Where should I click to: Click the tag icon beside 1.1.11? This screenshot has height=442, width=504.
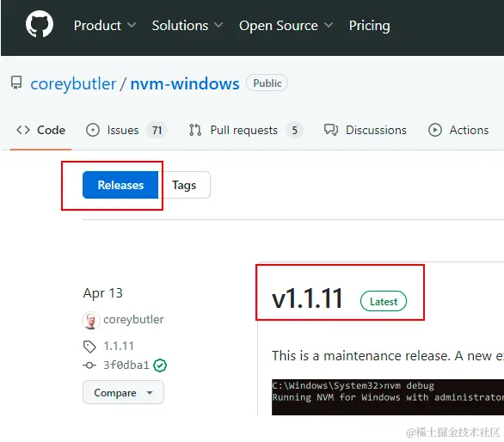(89, 347)
